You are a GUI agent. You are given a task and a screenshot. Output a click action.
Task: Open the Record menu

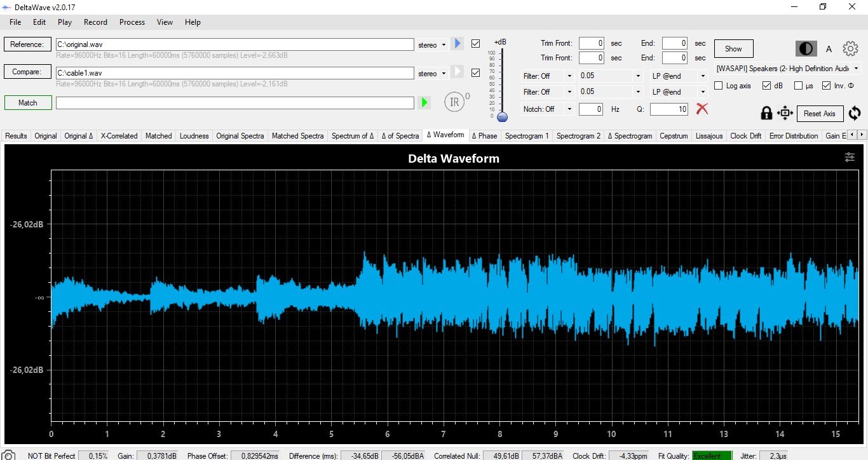(x=95, y=22)
